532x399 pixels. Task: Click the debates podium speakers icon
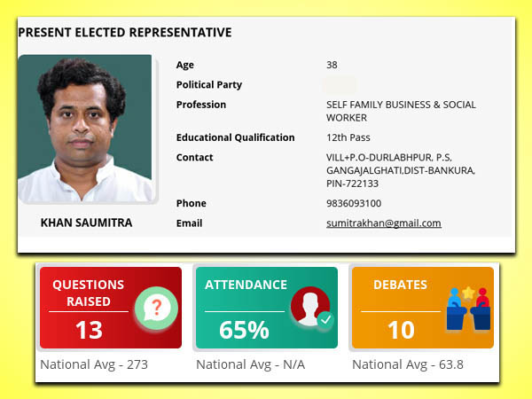[468, 309]
